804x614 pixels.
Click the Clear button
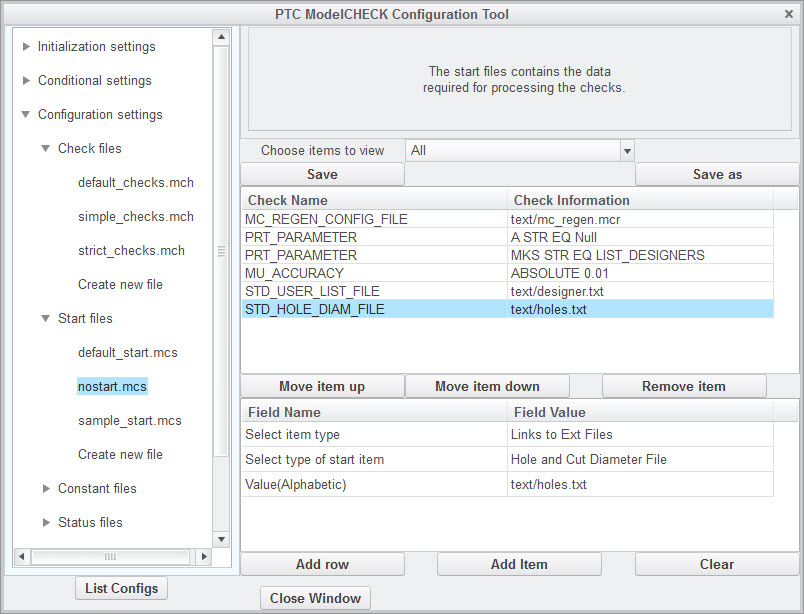pos(717,564)
